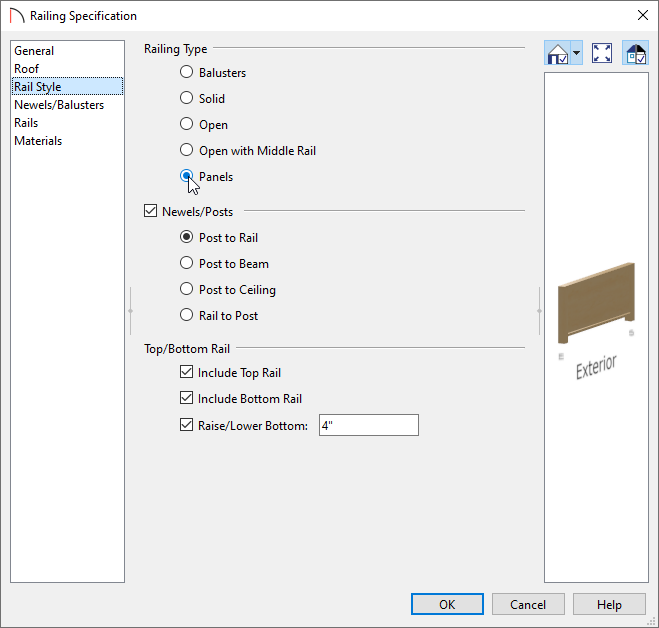Open Help for this dialog
This screenshot has width=659, height=628.
pos(609,604)
